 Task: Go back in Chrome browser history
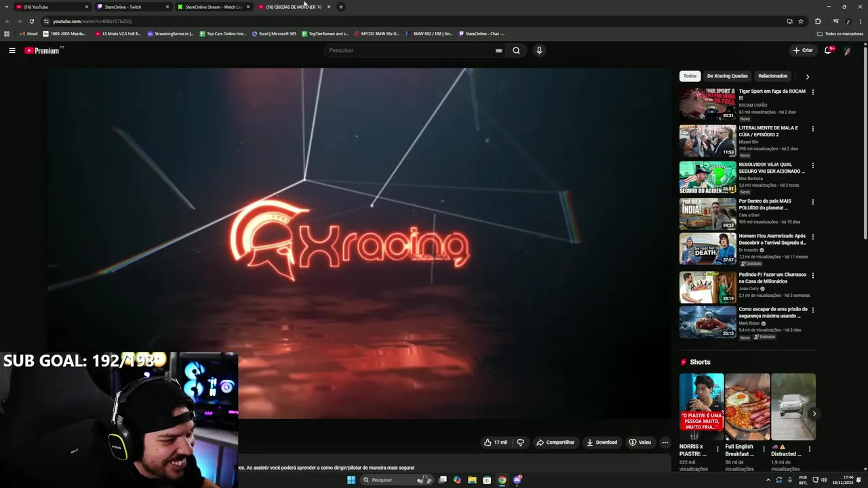[x=7, y=21]
